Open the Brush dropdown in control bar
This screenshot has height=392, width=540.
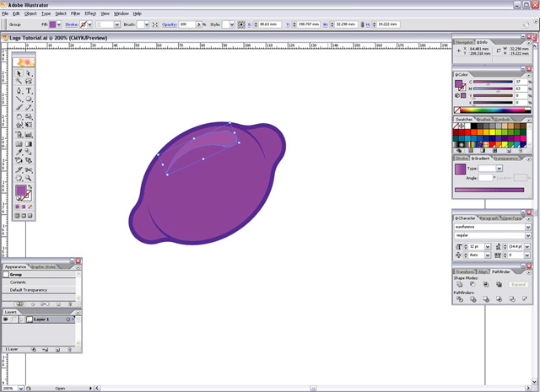146,24
